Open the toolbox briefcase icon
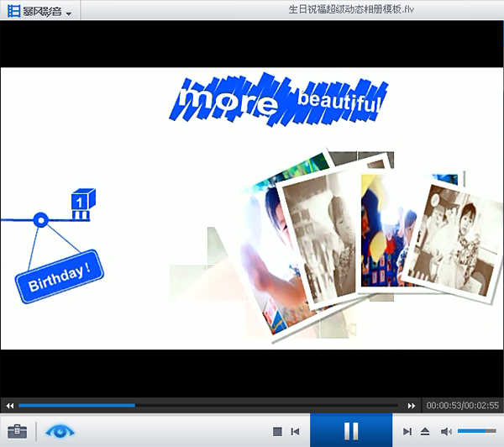This screenshot has height=447, width=504. coord(18,432)
